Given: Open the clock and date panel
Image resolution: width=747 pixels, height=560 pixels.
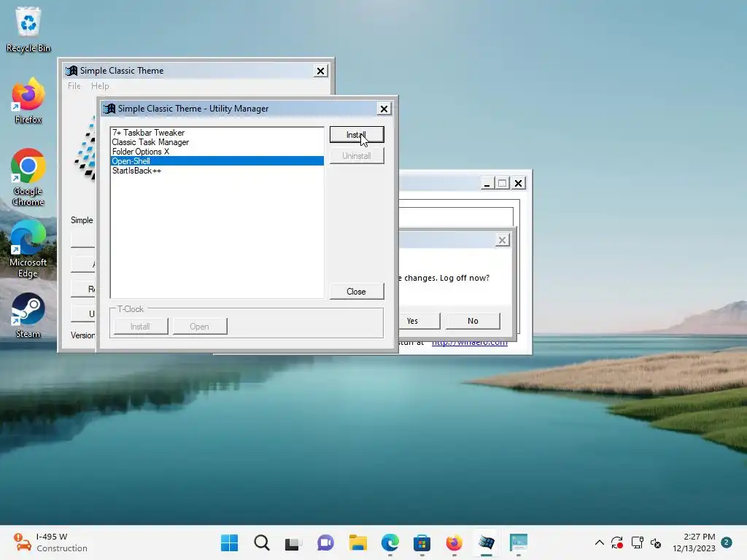Looking at the screenshot, I should tap(694, 542).
